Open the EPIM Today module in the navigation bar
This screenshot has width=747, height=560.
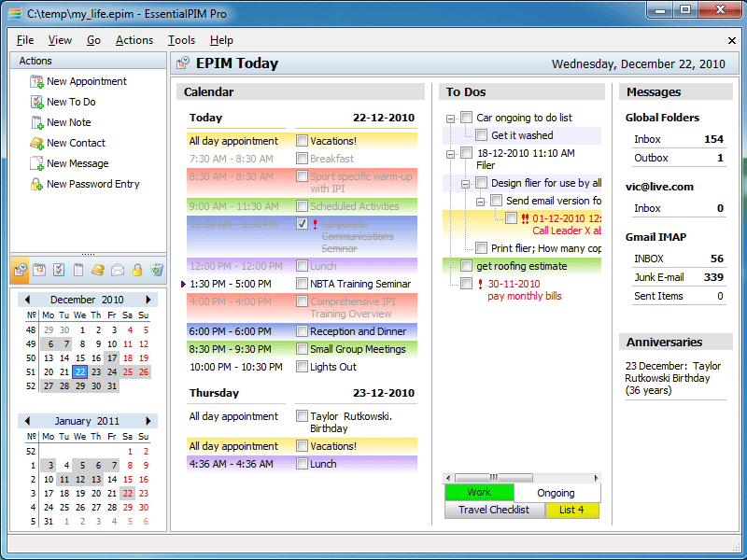coord(20,270)
